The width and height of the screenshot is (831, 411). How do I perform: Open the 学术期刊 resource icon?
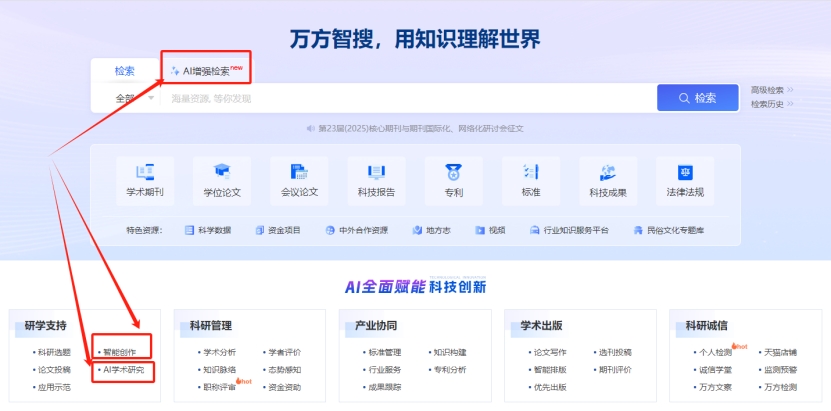coord(145,172)
